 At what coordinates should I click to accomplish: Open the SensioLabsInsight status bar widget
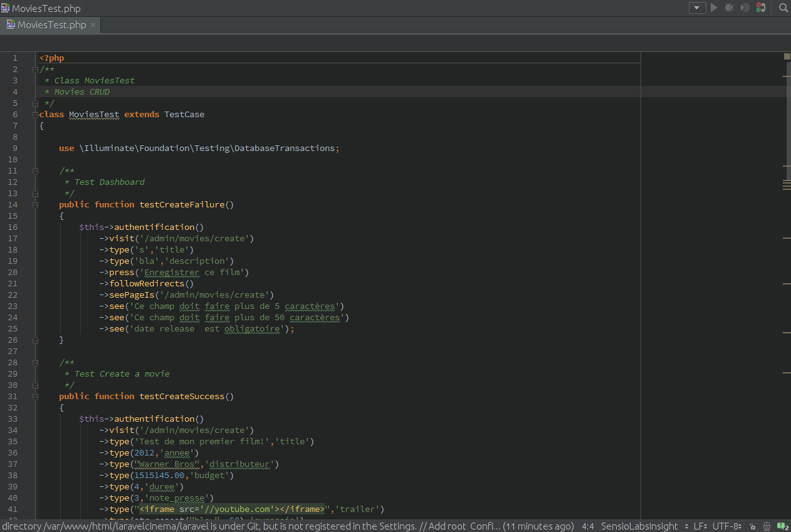pyautogui.click(x=644, y=526)
